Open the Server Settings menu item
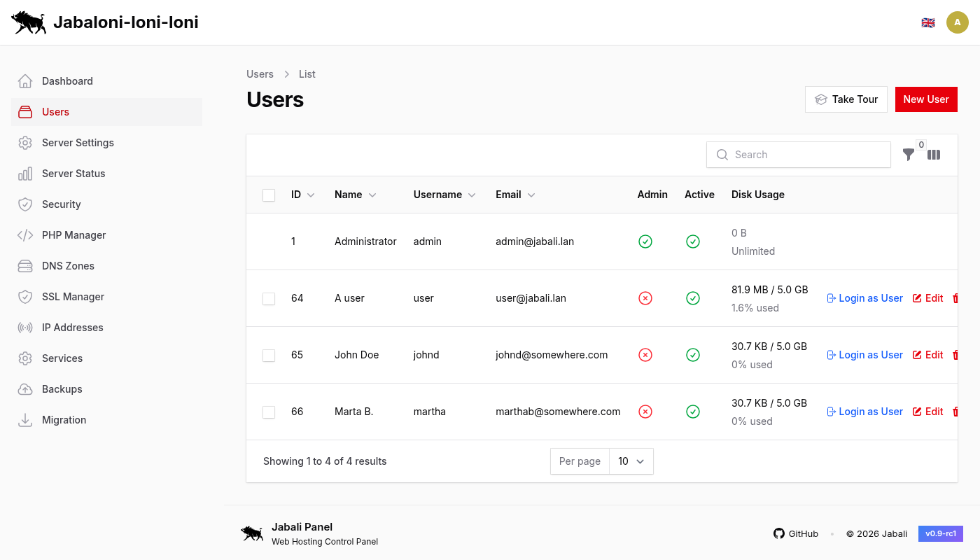 78,142
